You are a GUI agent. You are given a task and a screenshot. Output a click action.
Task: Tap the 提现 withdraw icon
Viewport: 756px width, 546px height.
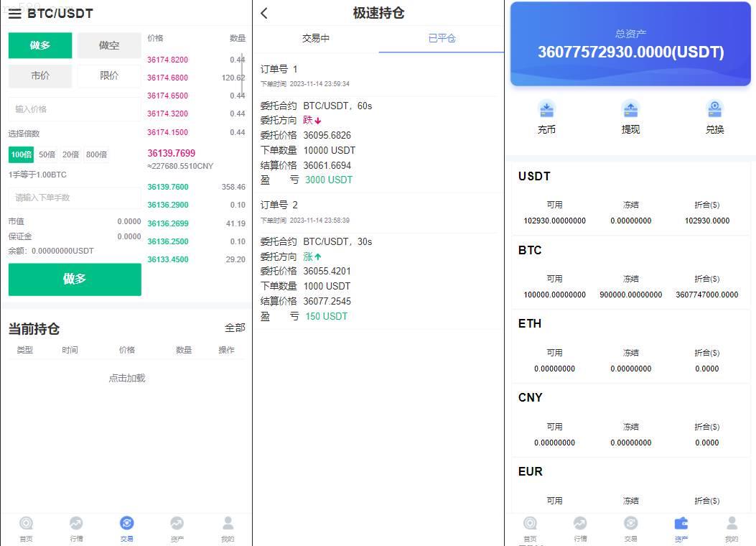click(630, 109)
